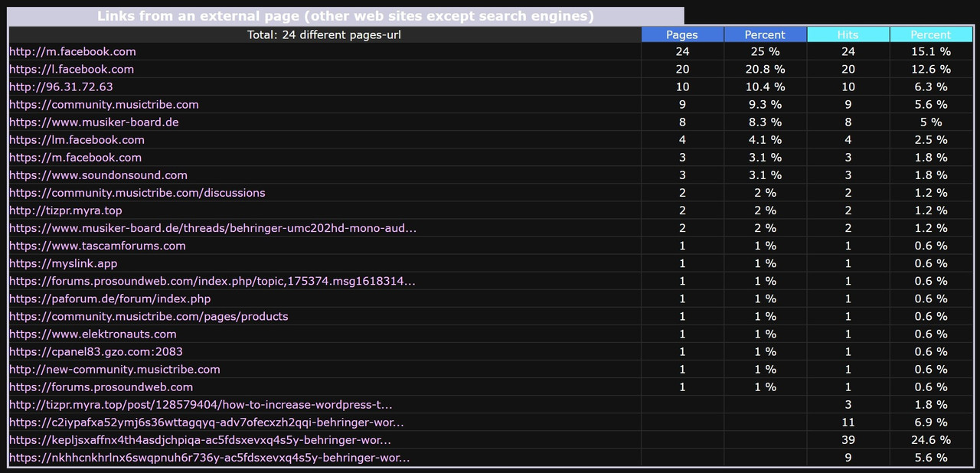The image size is (980, 473).
Task: Select the 6.3 % percent cell
Action: click(931, 86)
